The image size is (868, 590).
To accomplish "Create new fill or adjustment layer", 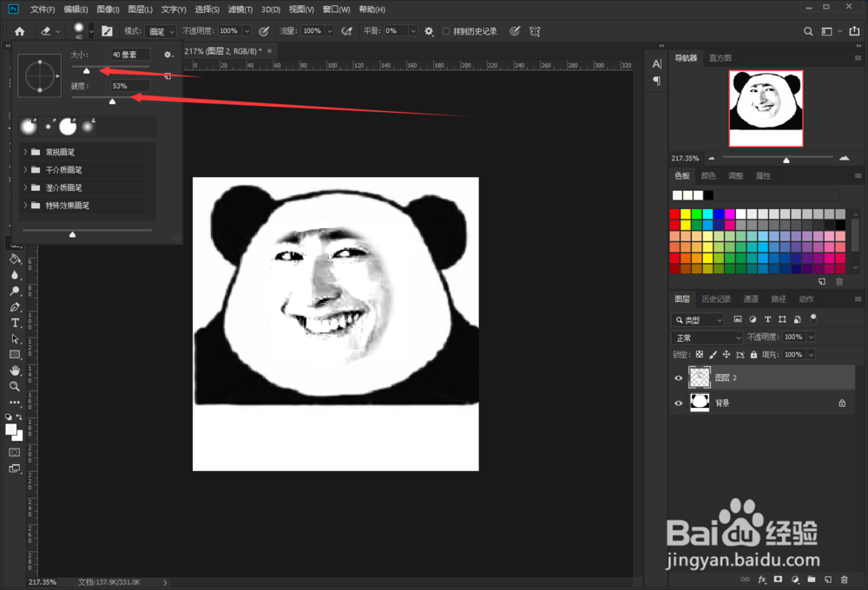I will point(795,580).
